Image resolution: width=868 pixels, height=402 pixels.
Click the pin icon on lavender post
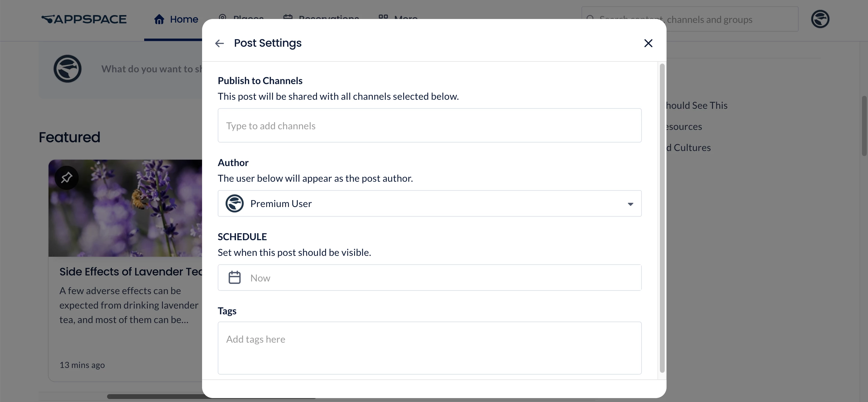(67, 177)
